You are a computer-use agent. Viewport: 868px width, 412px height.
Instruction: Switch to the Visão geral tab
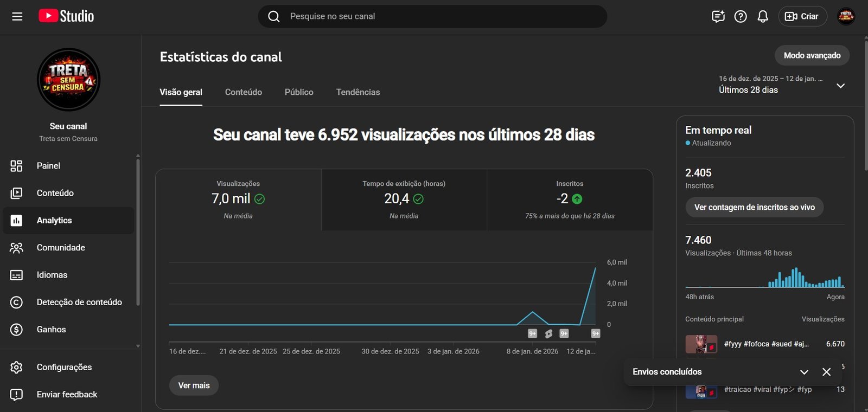(x=181, y=92)
